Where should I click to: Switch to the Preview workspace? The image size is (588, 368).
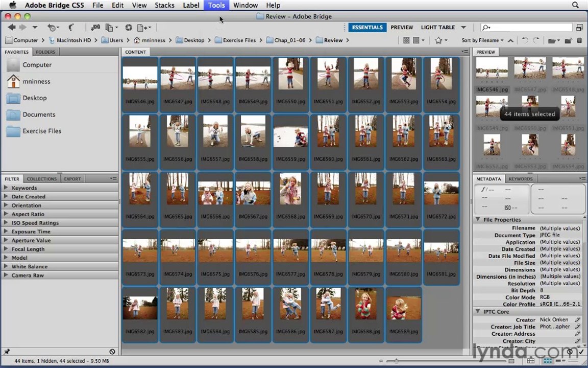tap(402, 28)
